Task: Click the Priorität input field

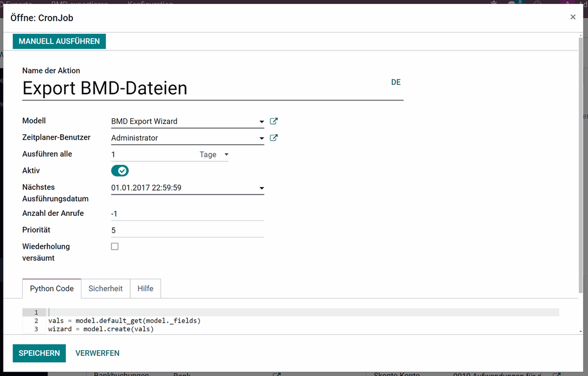Action: (x=187, y=230)
